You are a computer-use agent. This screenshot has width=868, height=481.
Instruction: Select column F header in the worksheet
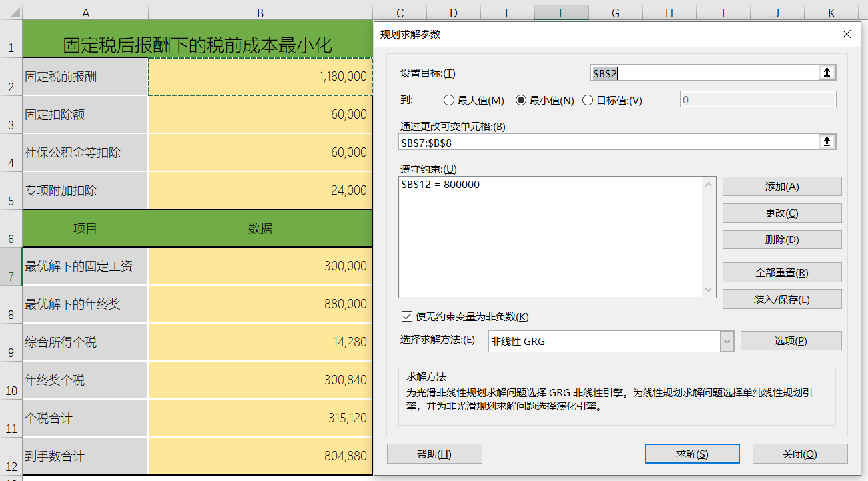[x=561, y=11]
